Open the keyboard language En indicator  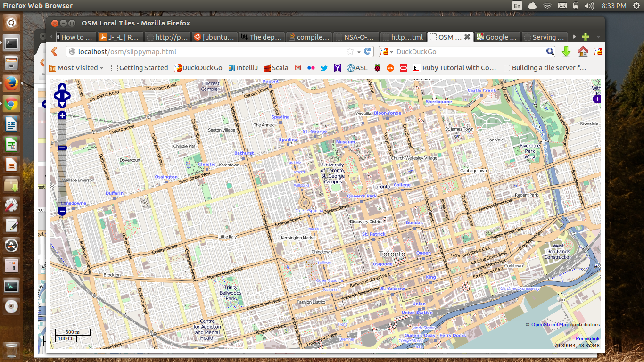click(x=517, y=6)
